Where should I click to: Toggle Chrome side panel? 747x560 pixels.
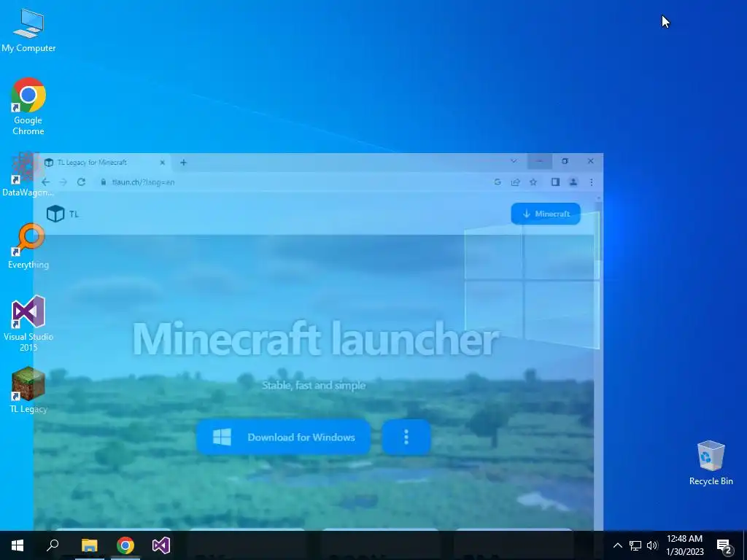[555, 182]
